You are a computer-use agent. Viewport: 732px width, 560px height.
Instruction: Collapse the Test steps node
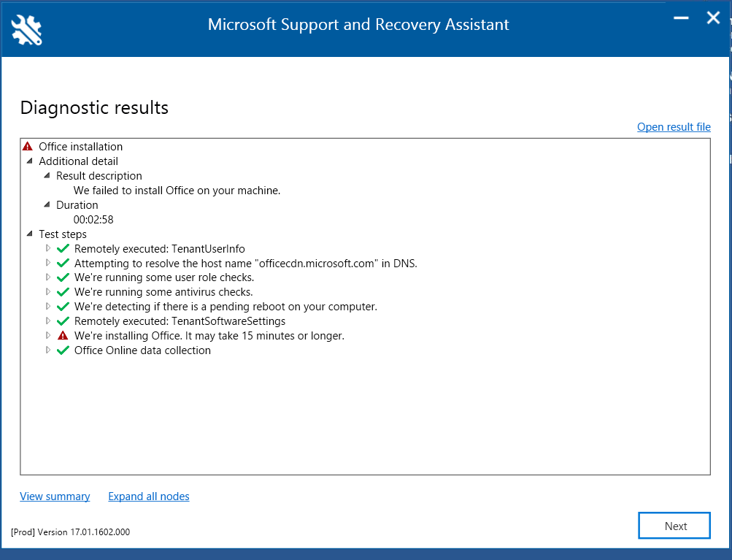[x=30, y=234]
